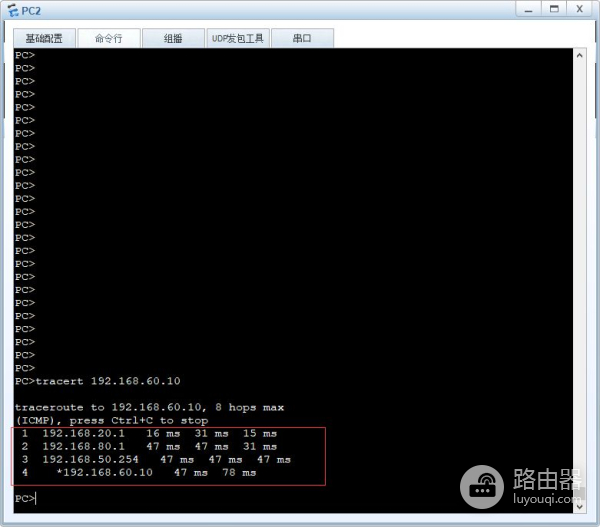Minimize the PC2 window
The width and height of the screenshot is (600, 527).
528,10
